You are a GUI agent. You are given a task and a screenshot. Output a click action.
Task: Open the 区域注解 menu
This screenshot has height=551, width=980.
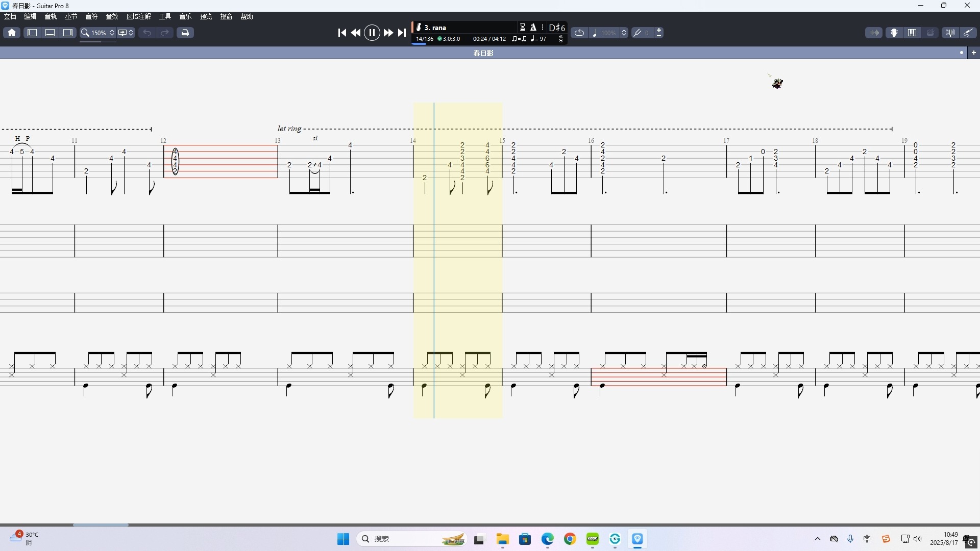coord(139,17)
